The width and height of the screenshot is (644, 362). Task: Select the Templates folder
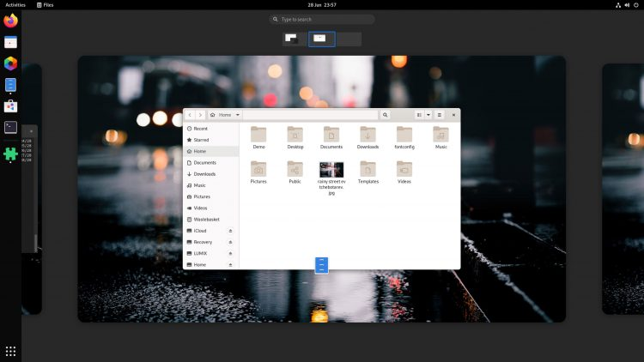[368, 172]
